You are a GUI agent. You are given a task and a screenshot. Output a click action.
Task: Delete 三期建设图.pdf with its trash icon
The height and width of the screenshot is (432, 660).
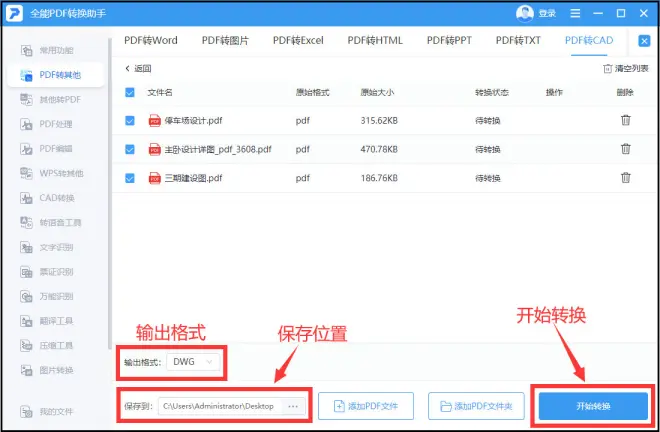tap(625, 178)
